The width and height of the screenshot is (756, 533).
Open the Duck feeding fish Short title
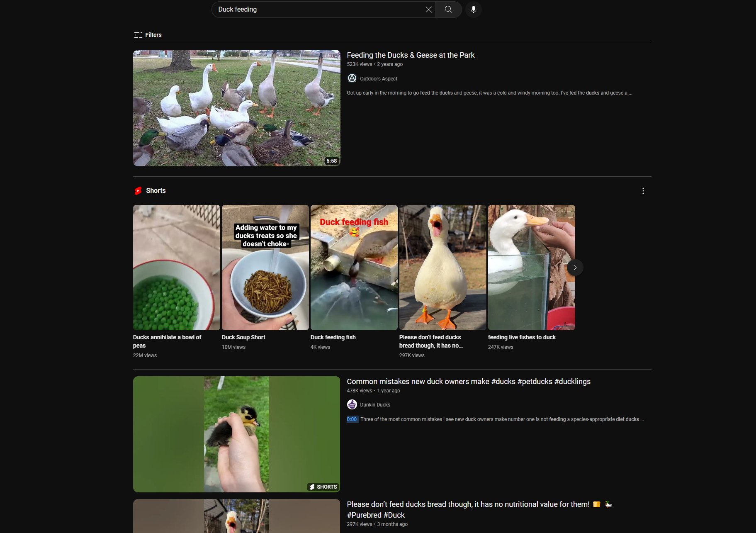pos(333,337)
